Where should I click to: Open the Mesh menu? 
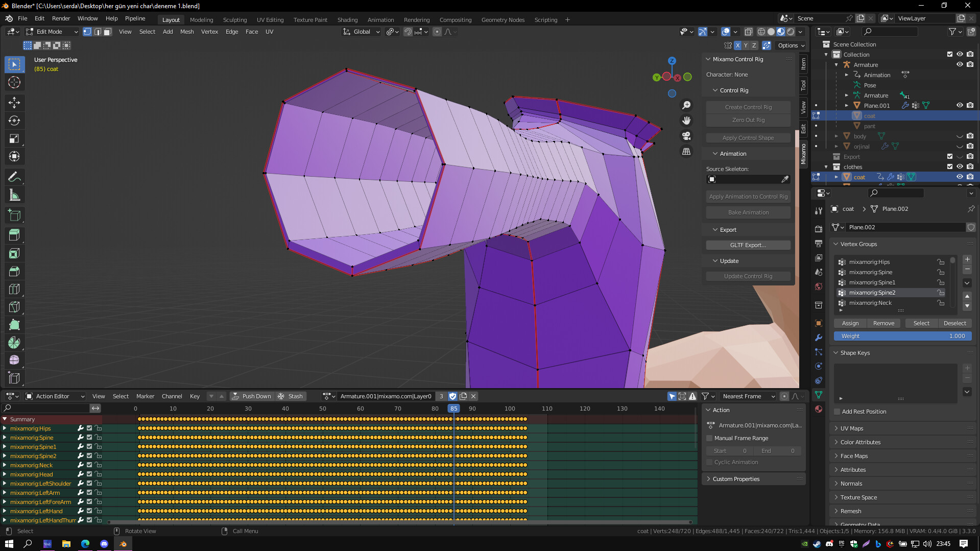click(187, 32)
